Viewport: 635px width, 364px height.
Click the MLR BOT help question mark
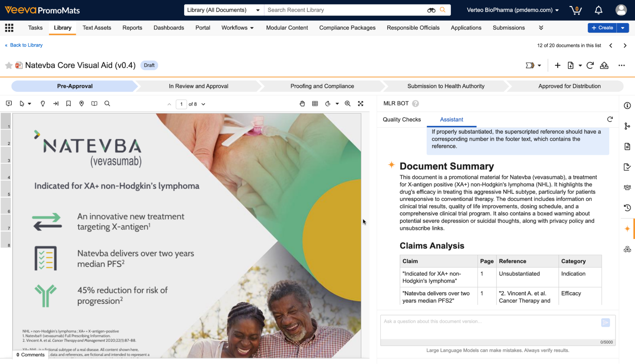tap(415, 103)
